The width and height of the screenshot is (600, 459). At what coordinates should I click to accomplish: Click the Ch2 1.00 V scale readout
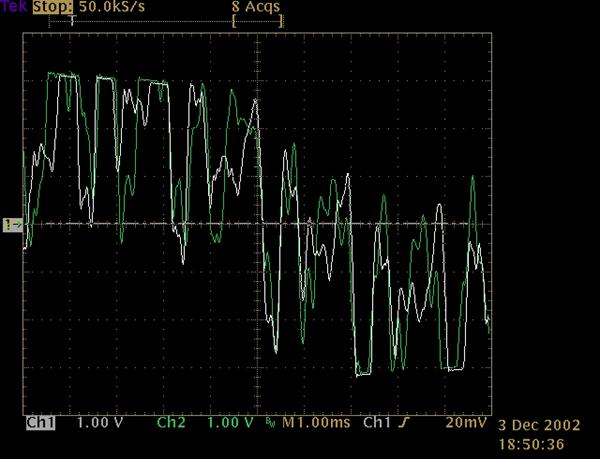pos(229,423)
